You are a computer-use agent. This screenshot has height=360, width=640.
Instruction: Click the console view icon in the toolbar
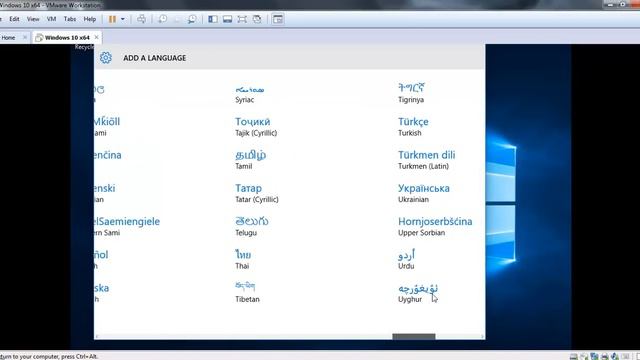[278, 19]
